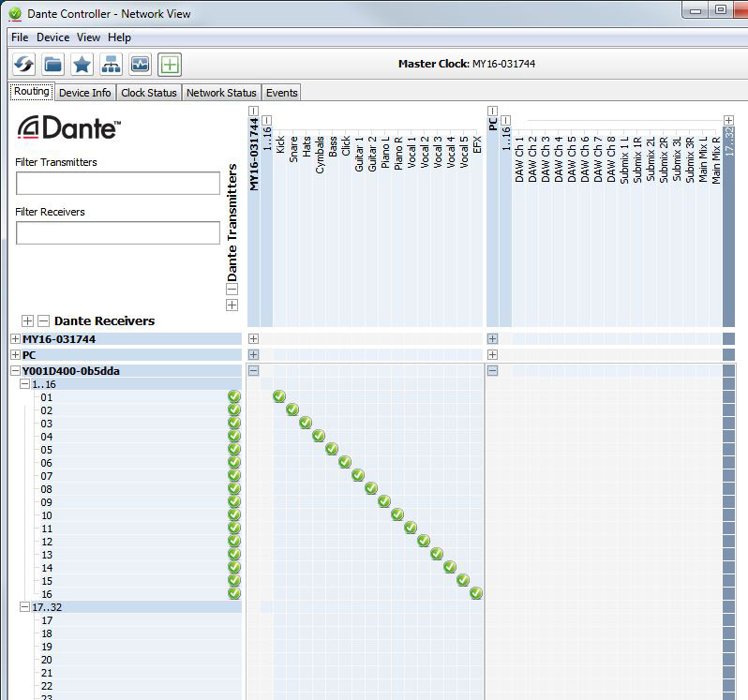Expand all Dante Receivers with plus

[x=28, y=320]
